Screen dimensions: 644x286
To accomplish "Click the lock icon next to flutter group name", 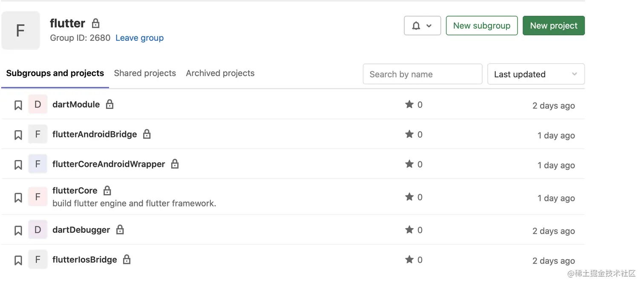I will click(95, 23).
